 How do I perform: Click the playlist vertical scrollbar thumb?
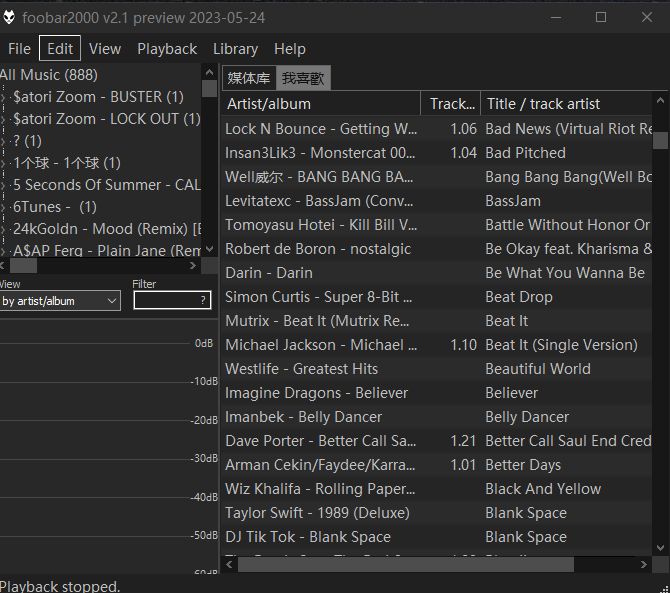point(660,141)
